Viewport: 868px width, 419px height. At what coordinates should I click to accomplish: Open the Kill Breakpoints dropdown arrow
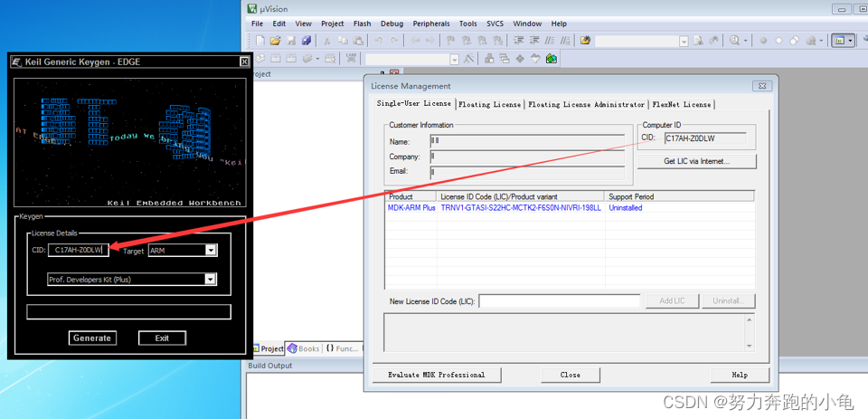pos(822,41)
